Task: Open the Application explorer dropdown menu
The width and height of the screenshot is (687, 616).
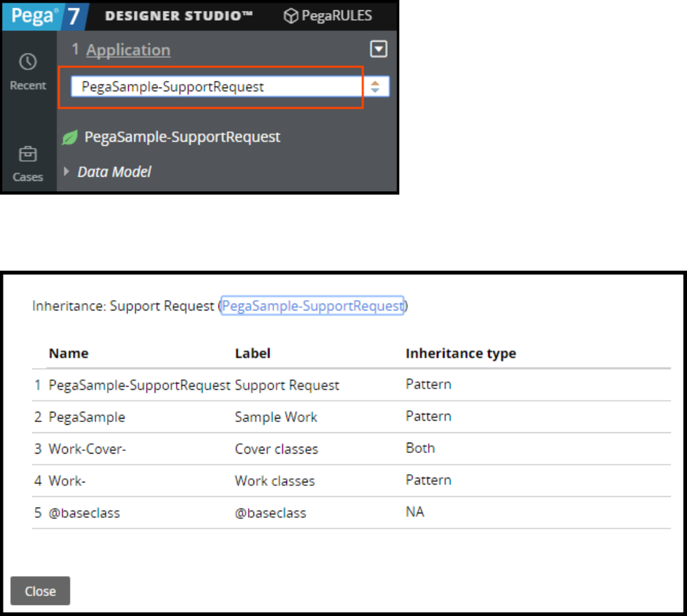Action: [x=379, y=49]
